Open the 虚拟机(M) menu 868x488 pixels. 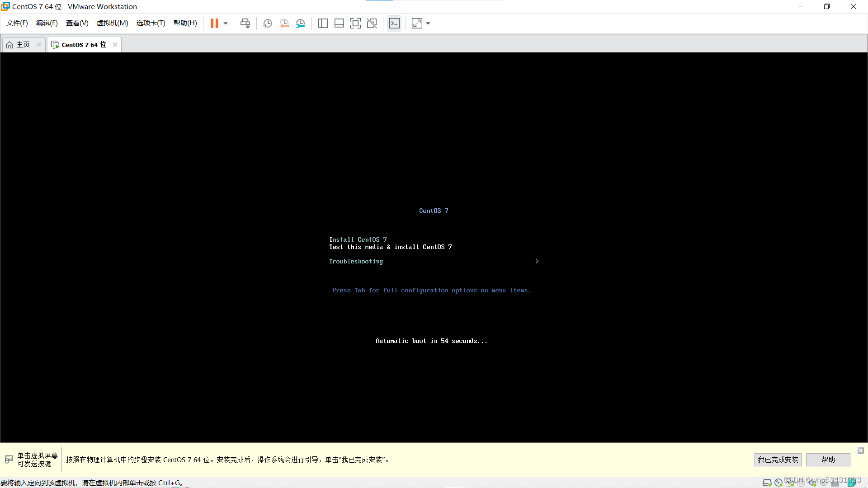(x=113, y=23)
